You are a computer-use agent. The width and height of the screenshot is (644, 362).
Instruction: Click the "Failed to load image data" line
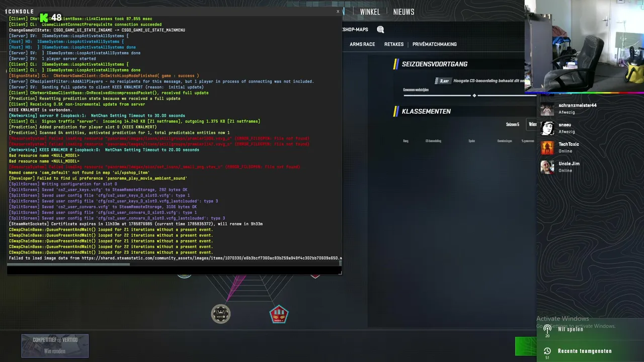[175, 258]
